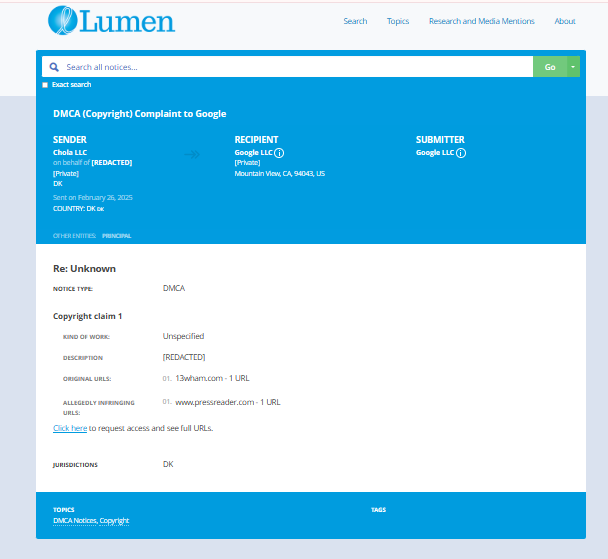Select the 'Re: Unknown' heading
The height and width of the screenshot is (559, 608).
coord(85,269)
